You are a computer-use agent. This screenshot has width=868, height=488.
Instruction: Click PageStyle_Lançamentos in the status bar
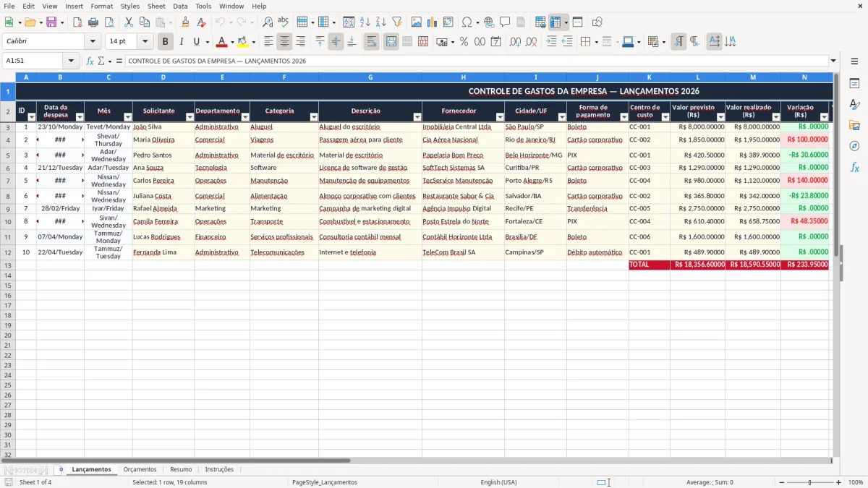point(325,482)
